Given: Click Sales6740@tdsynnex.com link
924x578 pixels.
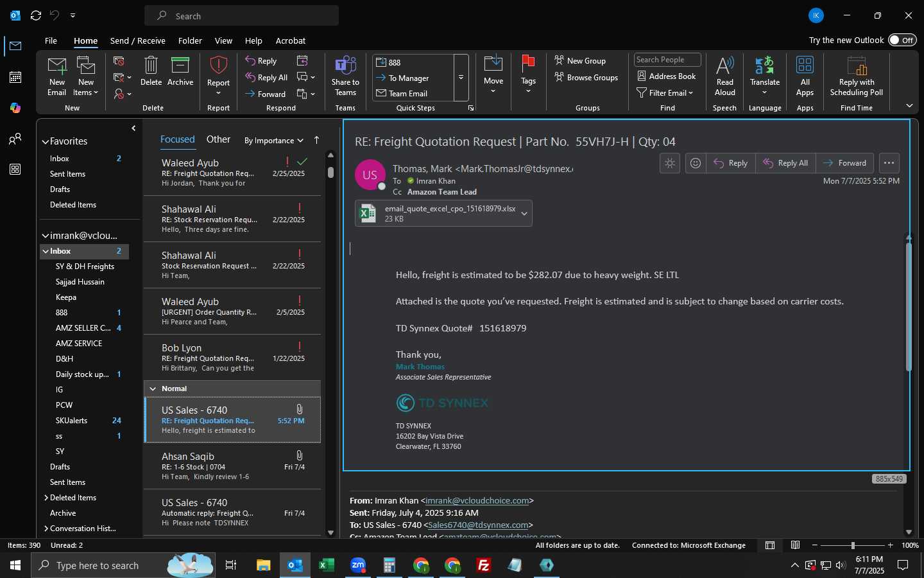Looking at the screenshot, I should [478, 525].
